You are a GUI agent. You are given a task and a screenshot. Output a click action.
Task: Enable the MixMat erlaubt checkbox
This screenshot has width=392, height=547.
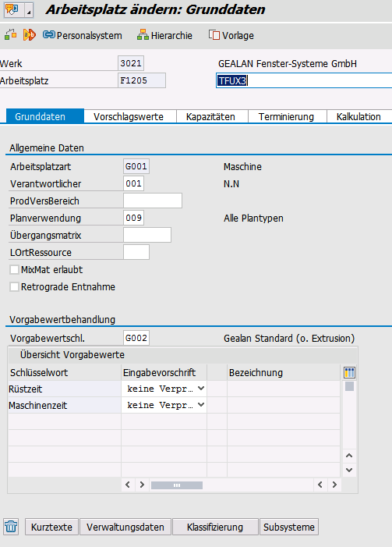(14, 270)
